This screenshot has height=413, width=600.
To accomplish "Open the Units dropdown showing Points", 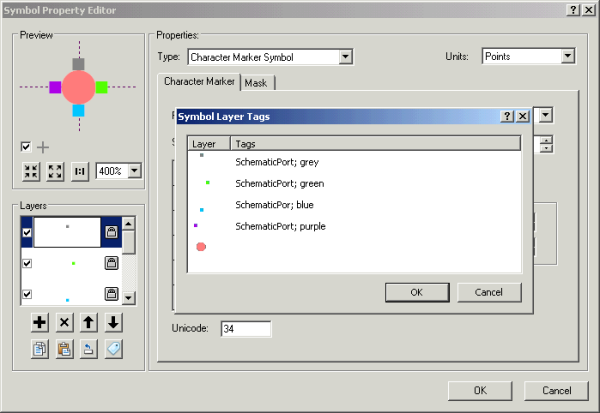I will tap(568, 56).
